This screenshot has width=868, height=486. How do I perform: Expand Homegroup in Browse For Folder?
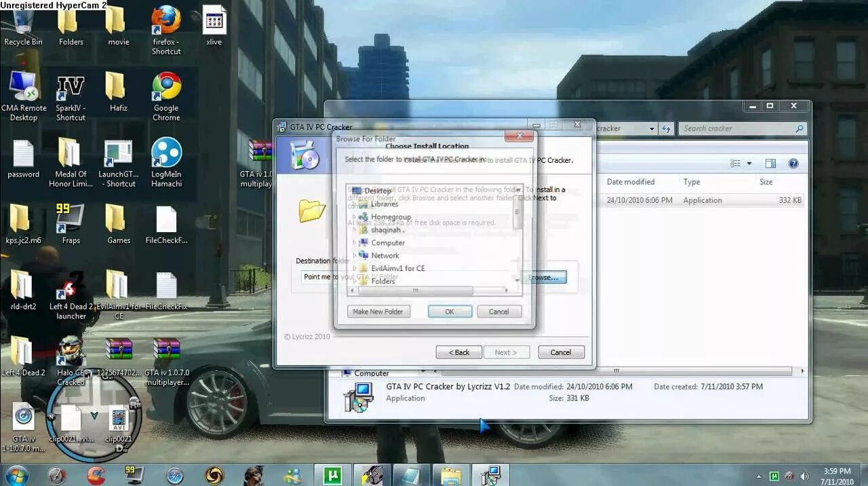(x=354, y=217)
